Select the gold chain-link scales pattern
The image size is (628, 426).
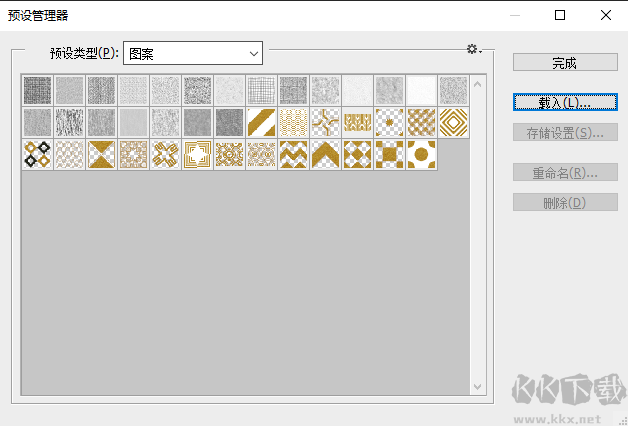[x=294, y=123]
